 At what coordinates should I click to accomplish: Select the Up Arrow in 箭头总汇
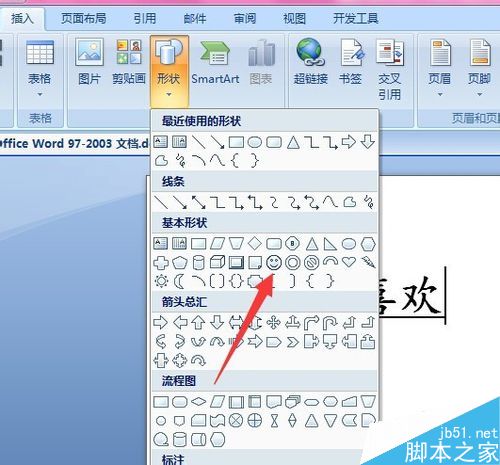click(199, 323)
